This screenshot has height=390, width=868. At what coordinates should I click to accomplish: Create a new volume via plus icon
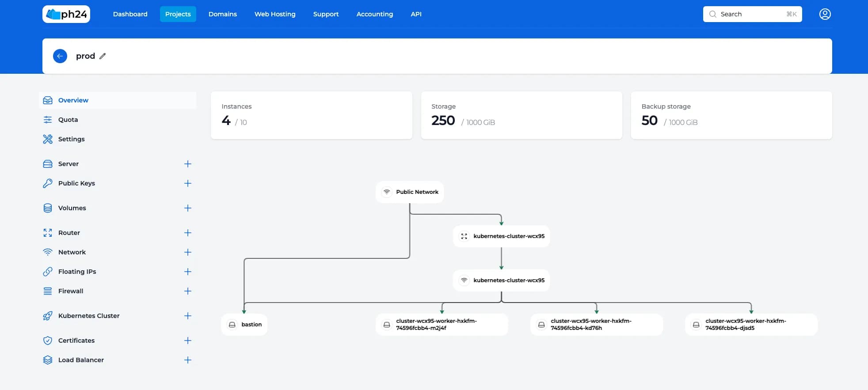(188, 208)
